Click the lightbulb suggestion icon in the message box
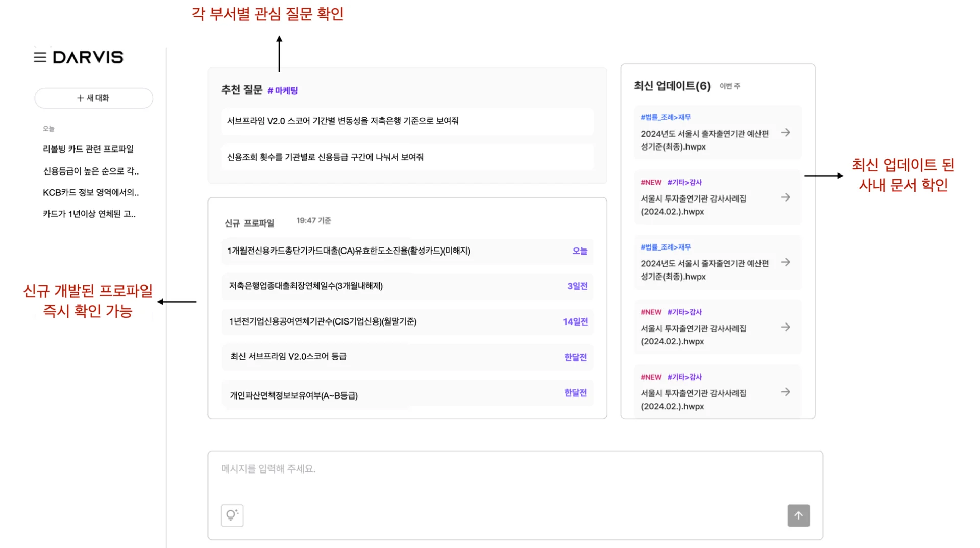Image resolution: width=980 pixels, height=548 pixels. (232, 515)
